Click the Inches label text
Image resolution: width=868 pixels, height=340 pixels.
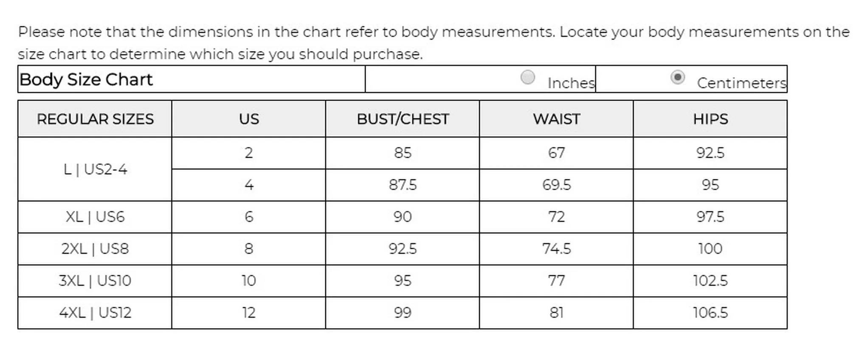[x=571, y=83]
